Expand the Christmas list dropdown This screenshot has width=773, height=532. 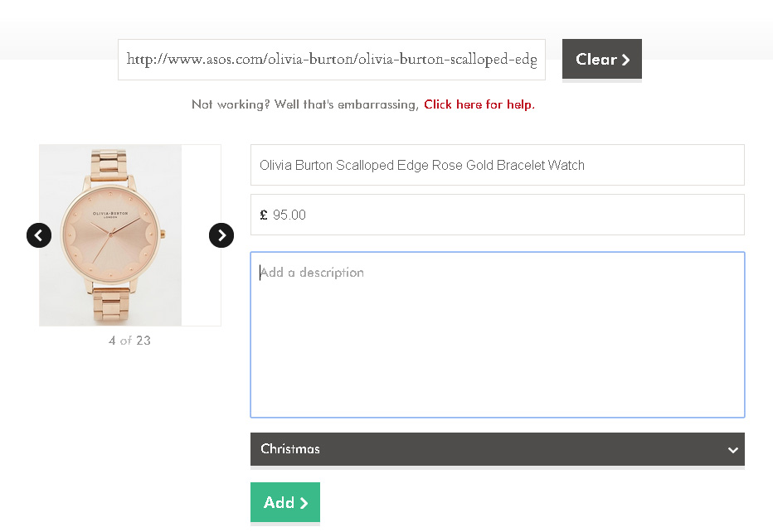click(498, 449)
